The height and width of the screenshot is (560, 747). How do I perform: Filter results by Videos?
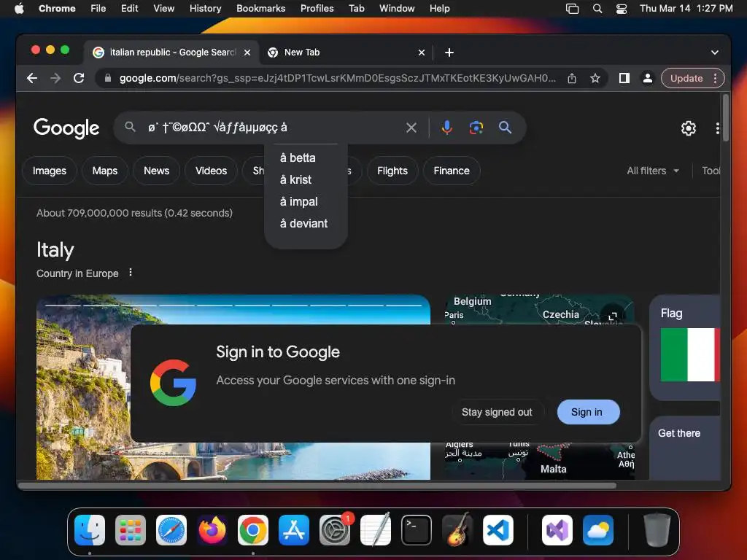[211, 171]
